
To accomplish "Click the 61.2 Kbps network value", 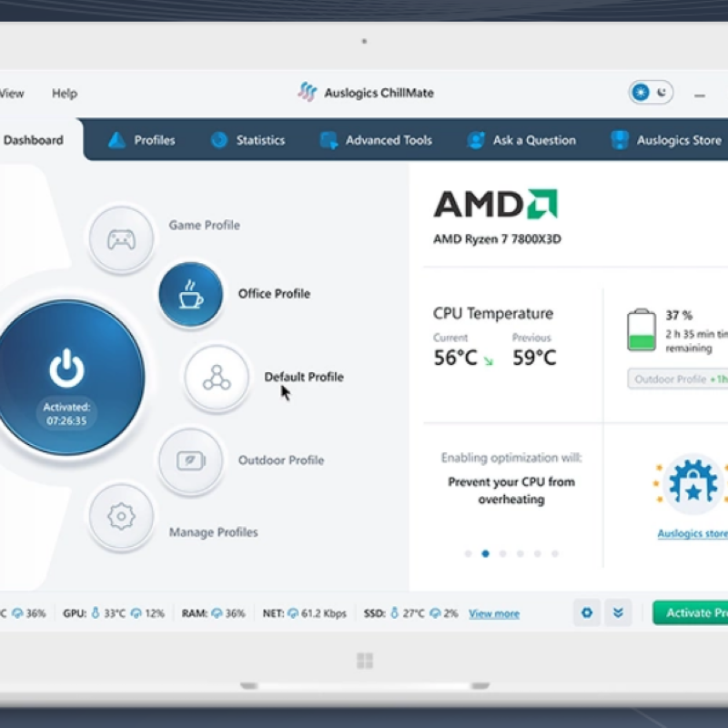I will [x=324, y=613].
